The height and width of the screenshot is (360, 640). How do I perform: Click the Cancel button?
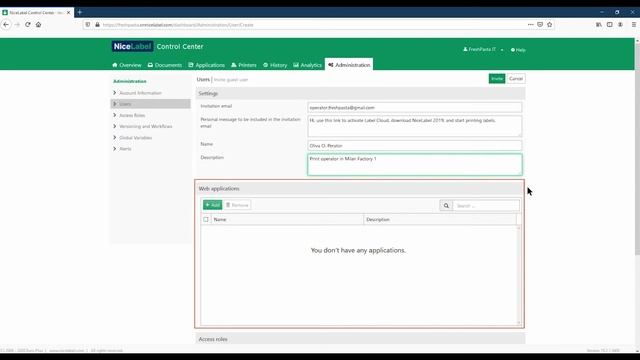click(516, 78)
